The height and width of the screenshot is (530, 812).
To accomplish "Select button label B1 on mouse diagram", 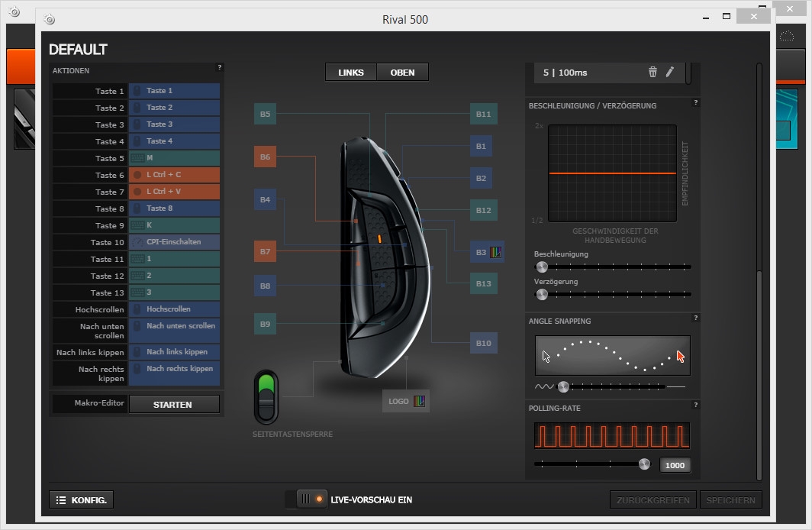I will [x=481, y=146].
